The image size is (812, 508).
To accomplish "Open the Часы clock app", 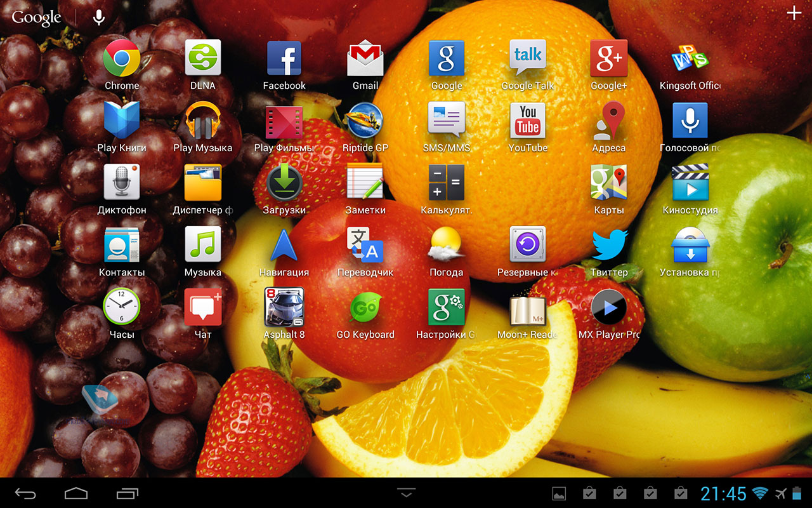I will click(x=122, y=306).
